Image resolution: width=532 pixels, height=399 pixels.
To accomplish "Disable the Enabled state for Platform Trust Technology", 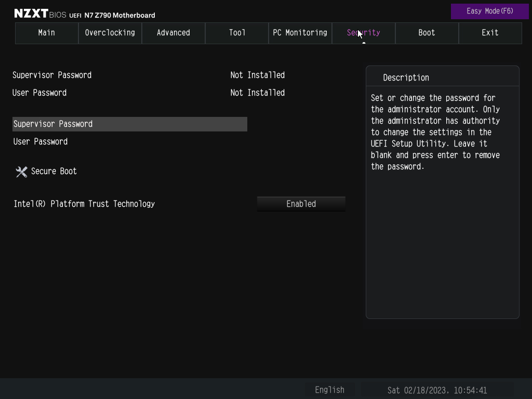I will click(x=301, y=204).
